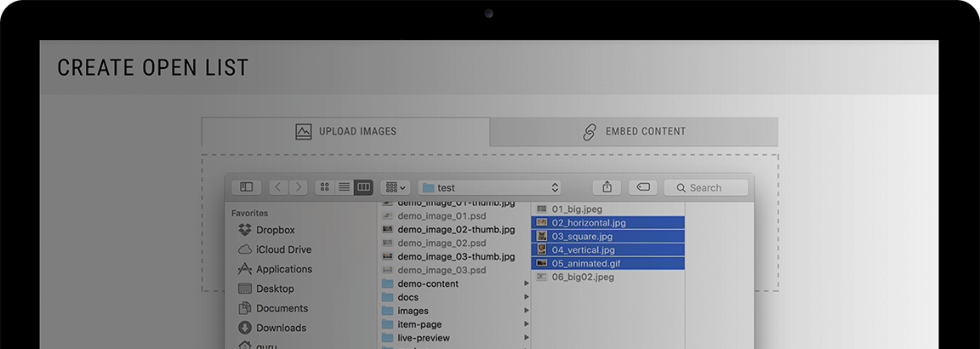Click the Downloads arrow icon
The image size is (980, 349).
coord(245,328)
